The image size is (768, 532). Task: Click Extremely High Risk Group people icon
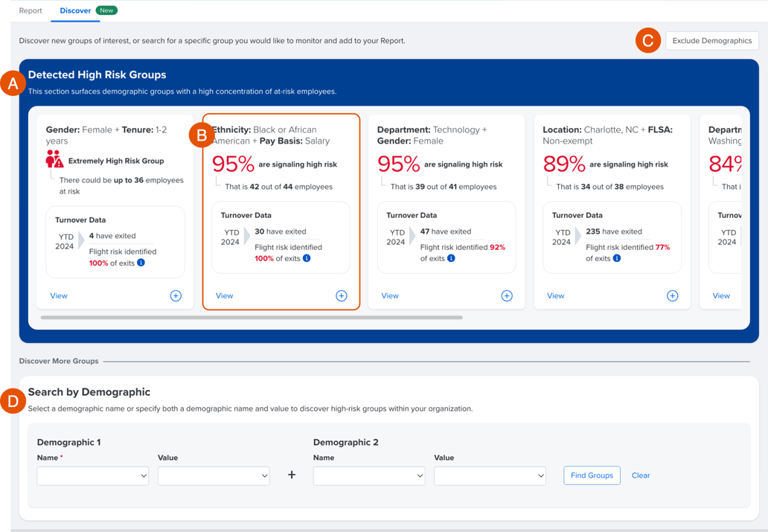pyautogui.click(x=54, y=160)
